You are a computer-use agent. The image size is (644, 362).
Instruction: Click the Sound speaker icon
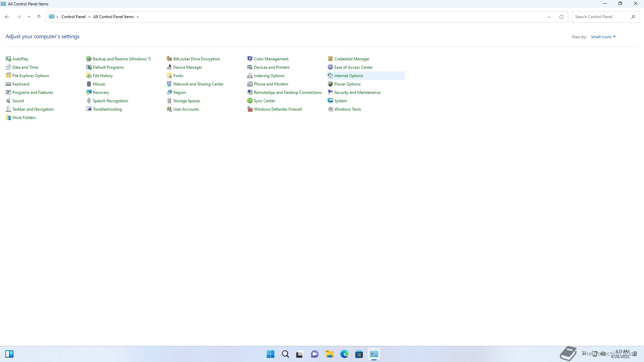tap(8, 101)
